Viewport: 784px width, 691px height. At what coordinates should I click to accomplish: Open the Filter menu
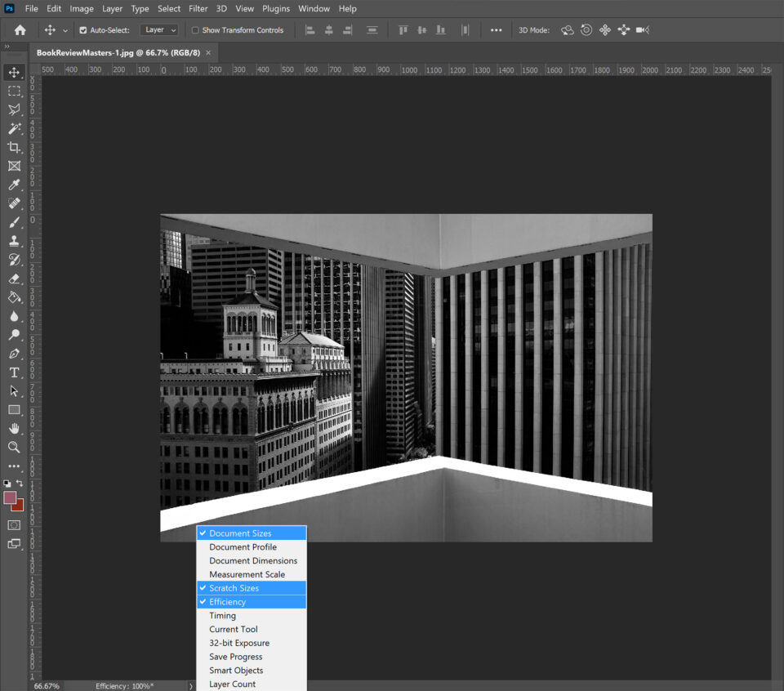pyautogui.click(x=198, y=8)
